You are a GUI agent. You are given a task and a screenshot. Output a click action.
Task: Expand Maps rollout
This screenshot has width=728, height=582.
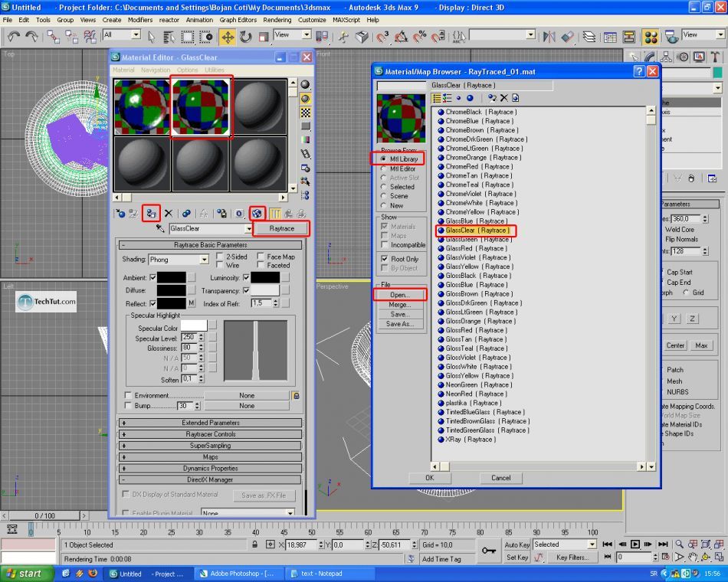tap(210, 457)
